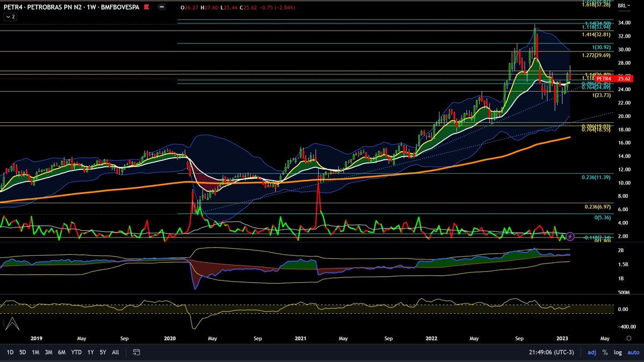644x362 pixels.
Task: Toggle adj dividend adjustment
Action: coord(592,352)
